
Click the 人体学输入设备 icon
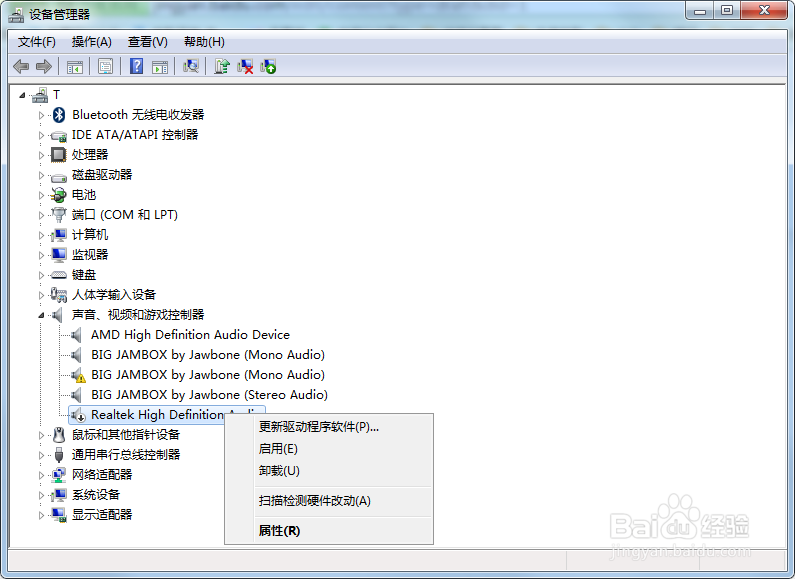click(59, 295)
